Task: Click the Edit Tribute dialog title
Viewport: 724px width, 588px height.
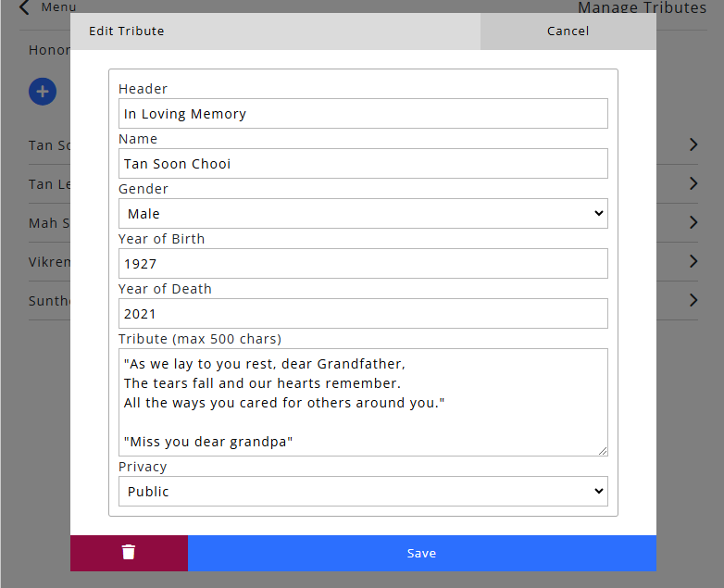Action: [x=127, y=31]
